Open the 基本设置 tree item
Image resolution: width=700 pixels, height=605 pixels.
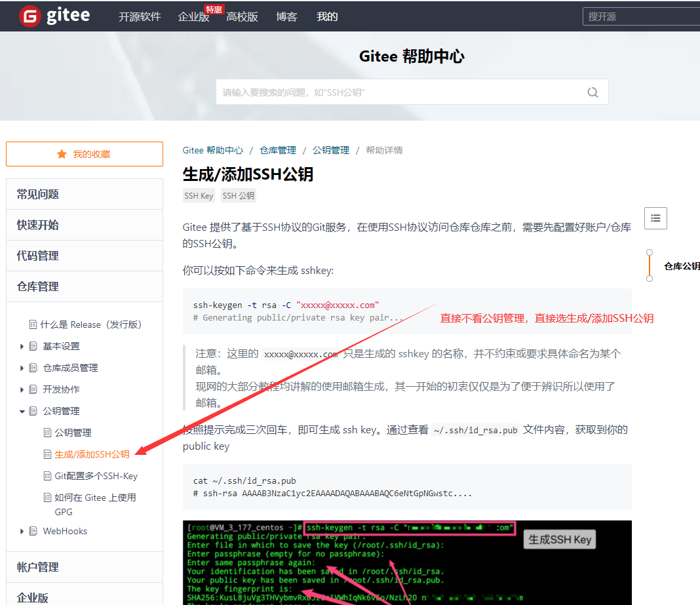61,347
